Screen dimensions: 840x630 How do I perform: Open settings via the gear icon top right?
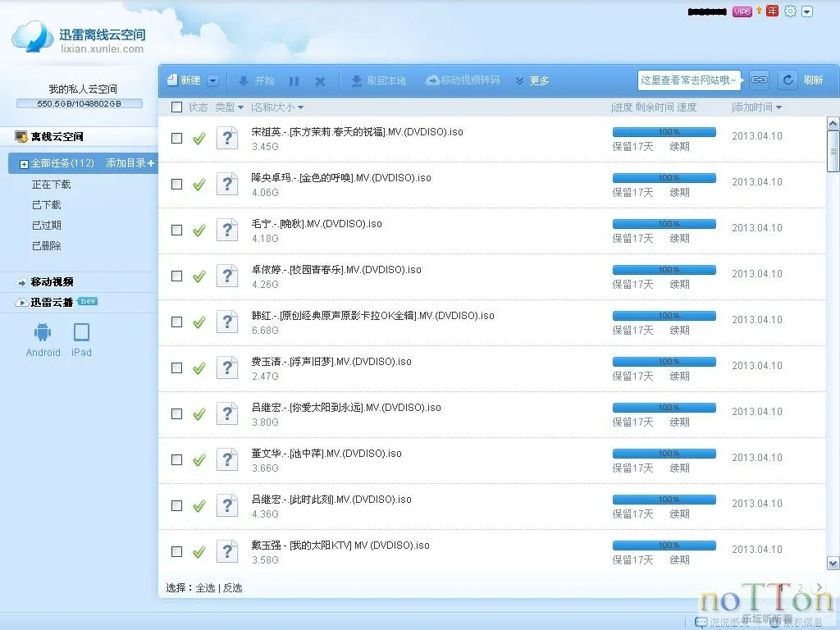(789, 11)
